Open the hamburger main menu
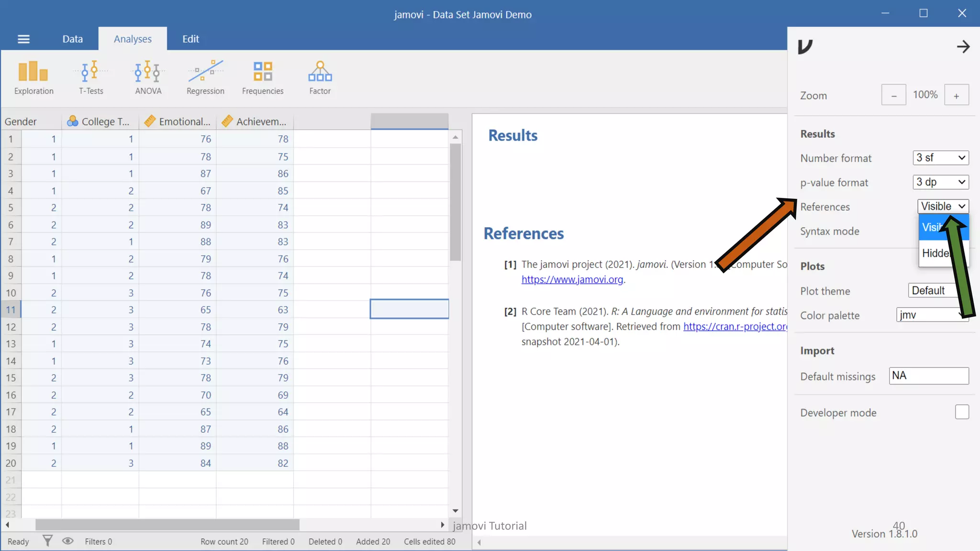The height and width of the screenshot is (551, 980). (x=23, y=39)
